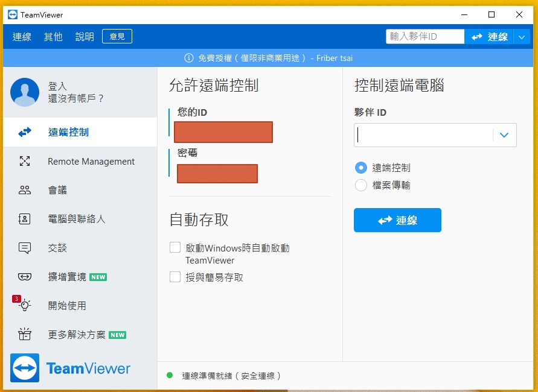The width and height of the screenshot is (538, 392).
Task: Select the 檔案傳輸 radio button
Action: point(361,185)
